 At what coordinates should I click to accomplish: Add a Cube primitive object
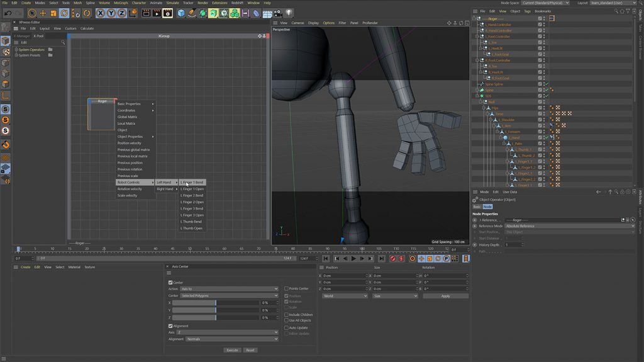click(181, 13)
